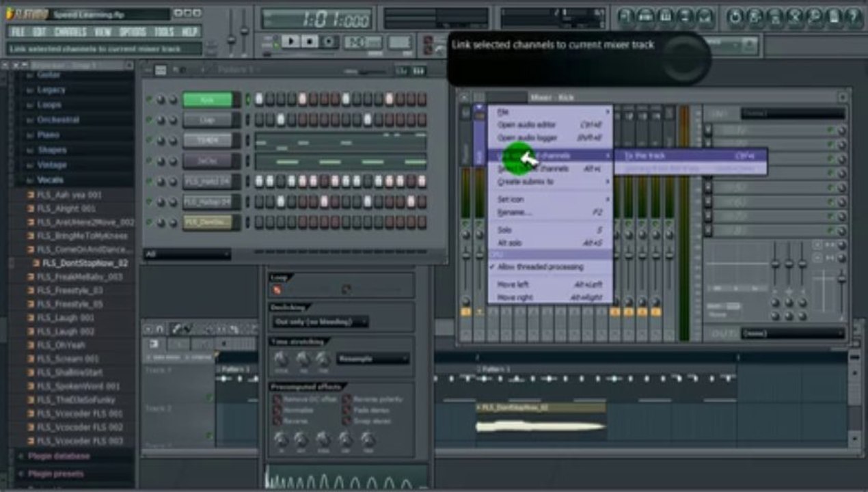
Task: Adjust the main pitch slider
Action: [243, 29]
